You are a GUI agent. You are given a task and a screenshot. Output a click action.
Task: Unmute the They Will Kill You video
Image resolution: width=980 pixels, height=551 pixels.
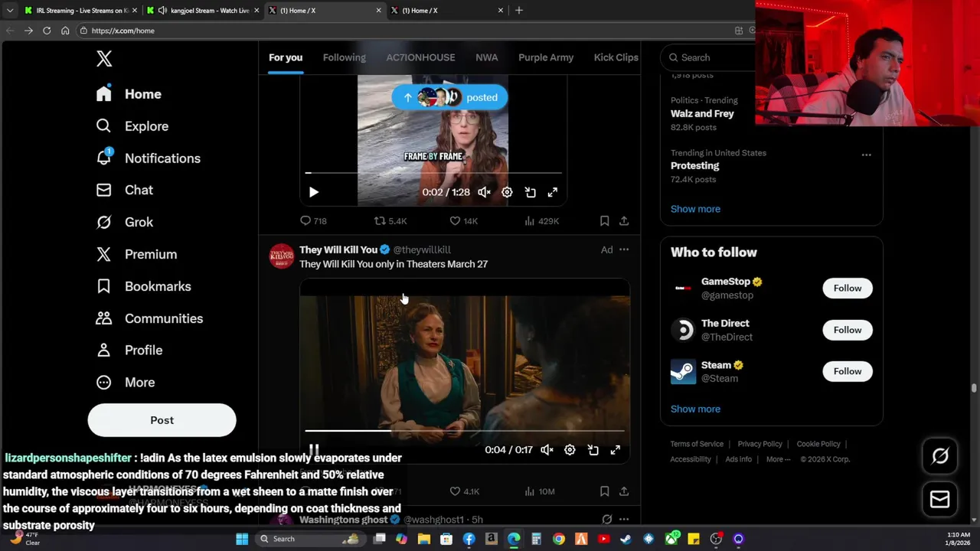tap(547, 450)
